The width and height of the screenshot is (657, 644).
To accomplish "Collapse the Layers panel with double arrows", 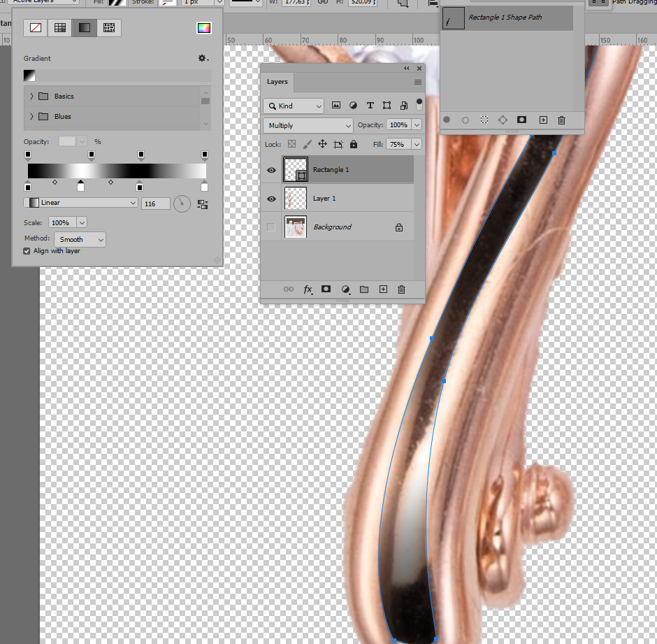I will point(407,69).
